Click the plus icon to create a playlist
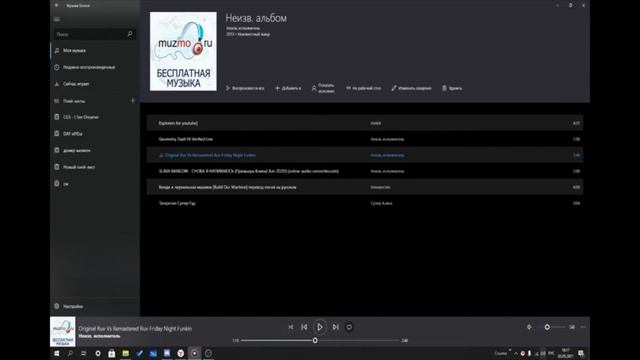The width and height of the screenshot is (640, 360). 133,100
